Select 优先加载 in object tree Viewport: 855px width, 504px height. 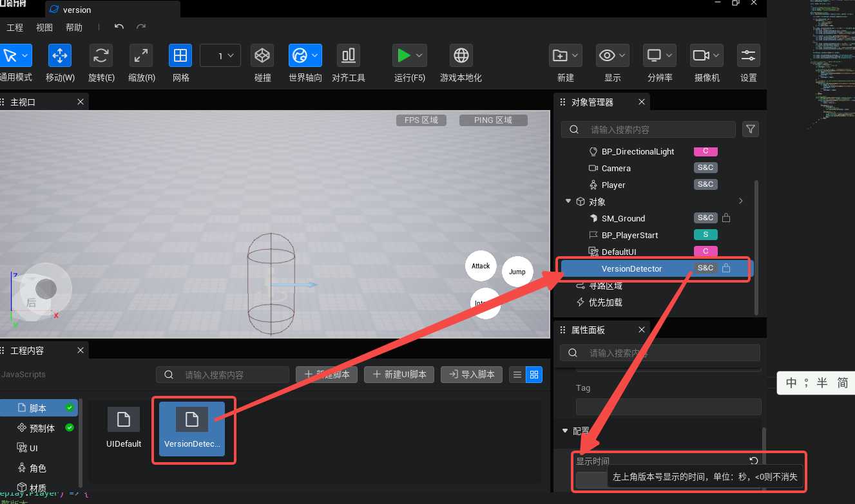click(606, 302)
